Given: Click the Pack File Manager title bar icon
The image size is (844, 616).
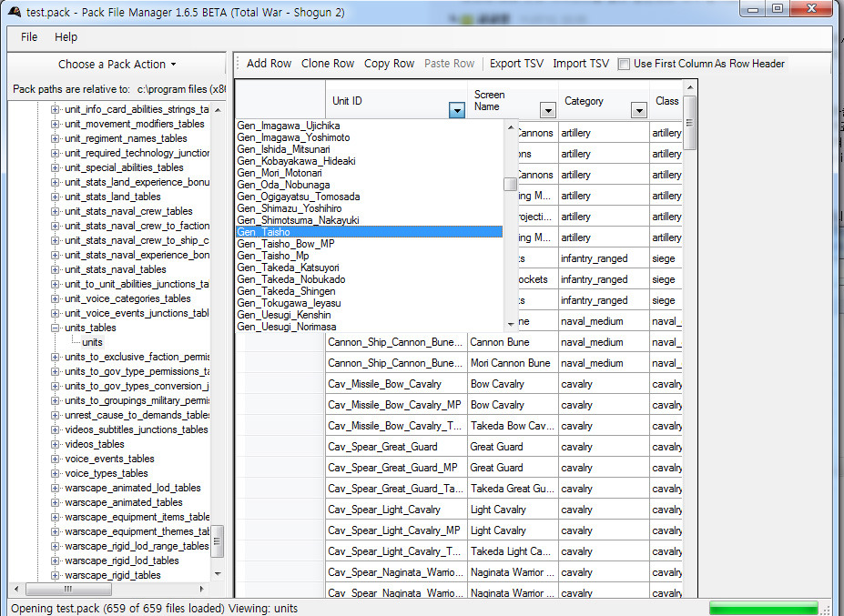Looking at the screenshot, I should tap(14, 9).
